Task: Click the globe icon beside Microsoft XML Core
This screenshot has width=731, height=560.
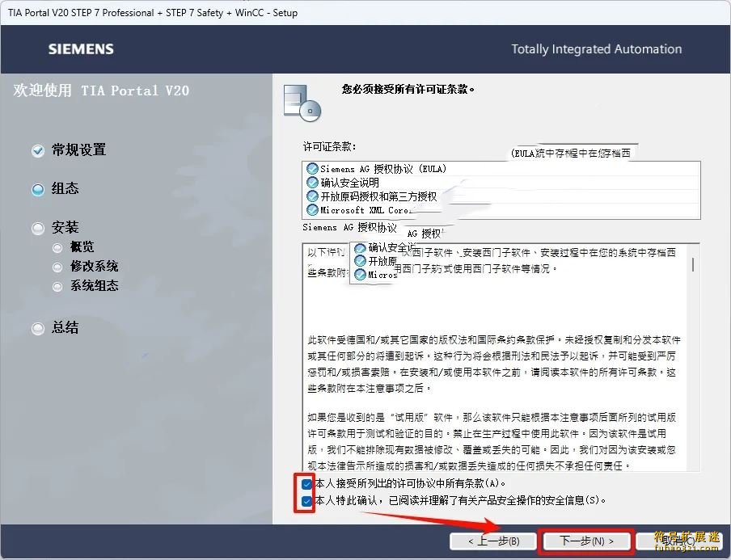Action: click(312, 210)
